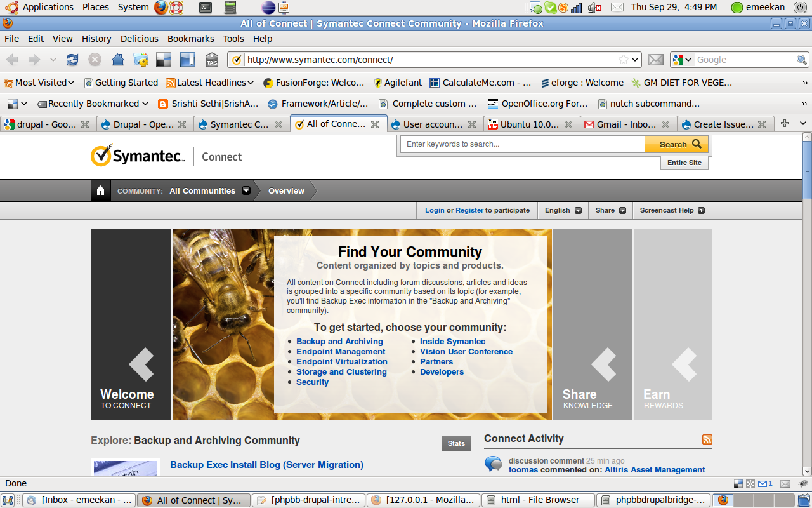
Task: Open Backup Exec Install Blog link
Action: pyautogui.click(x=266, y=465)
